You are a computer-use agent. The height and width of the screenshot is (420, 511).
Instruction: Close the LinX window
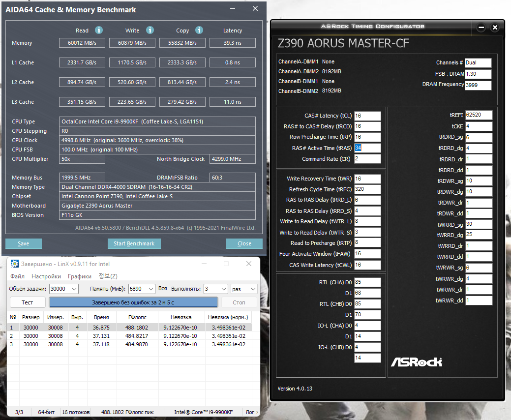(x=249, y=264)
